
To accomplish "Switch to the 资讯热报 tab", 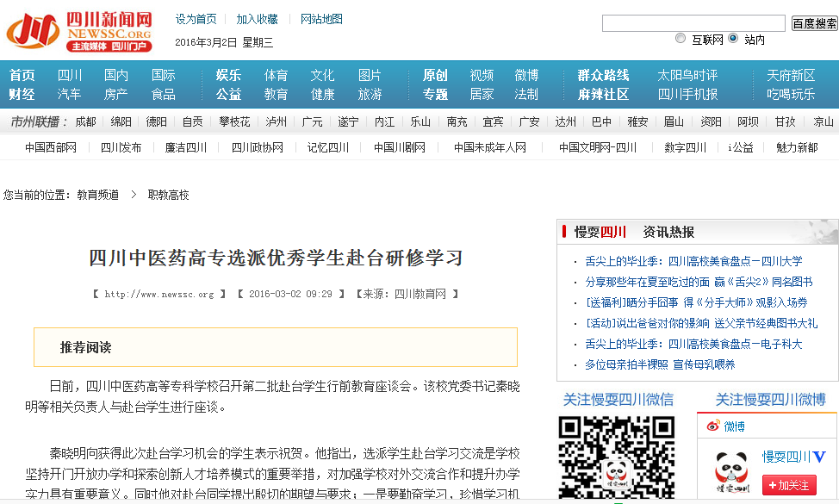I will point(668,232).
